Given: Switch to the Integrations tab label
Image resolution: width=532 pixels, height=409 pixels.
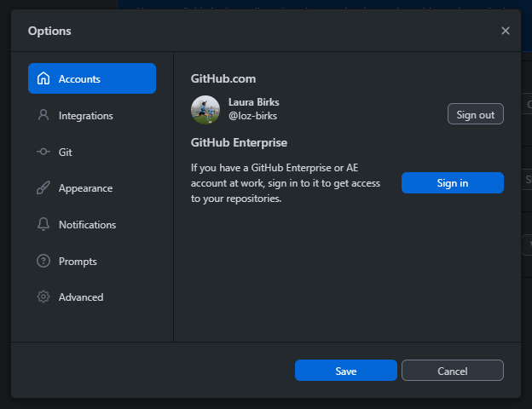Looking at the screenshot, I should click(x=85, y=116).
